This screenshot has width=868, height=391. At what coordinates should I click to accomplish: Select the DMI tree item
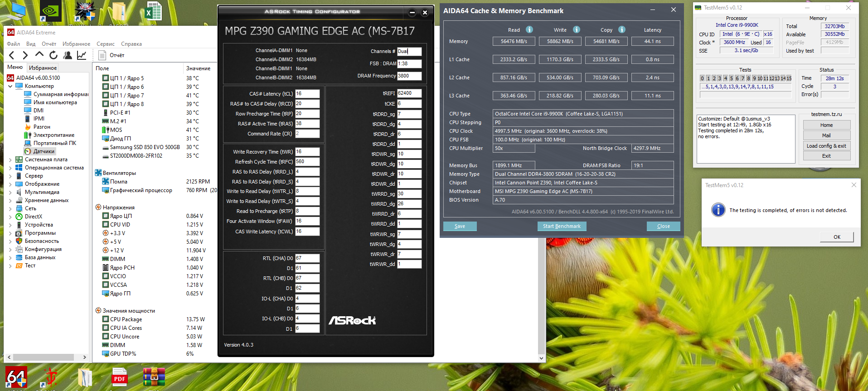pos(39,111)
